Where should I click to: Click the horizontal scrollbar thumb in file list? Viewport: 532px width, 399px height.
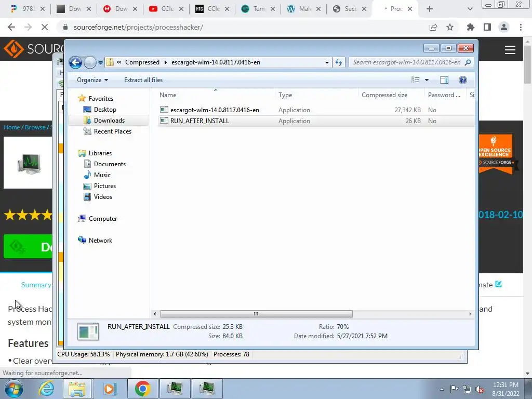[x=256, y=314]
